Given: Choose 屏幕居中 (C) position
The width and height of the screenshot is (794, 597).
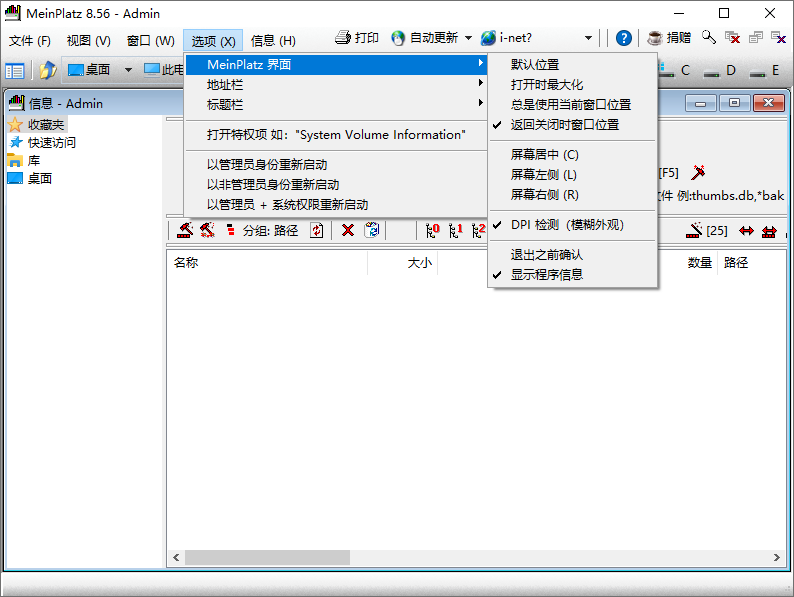Looking at the screenshot, I should (573, 154).
